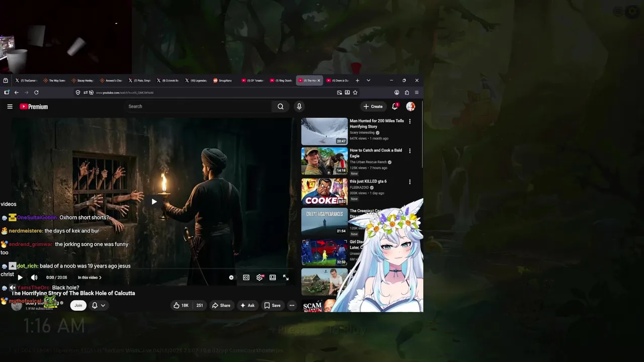
Task: Like the video with thumbs up 18K
Action: click(x=181, y=305)
